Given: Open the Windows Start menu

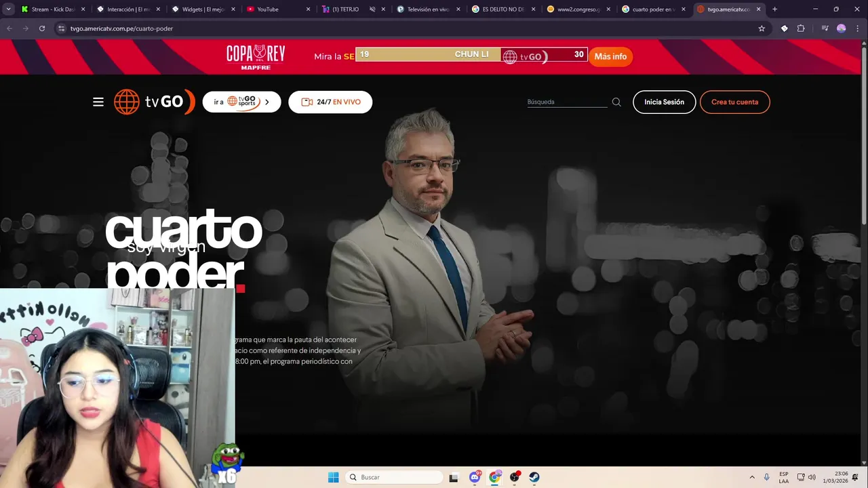Looking at the screenshot, I should 333,477.
